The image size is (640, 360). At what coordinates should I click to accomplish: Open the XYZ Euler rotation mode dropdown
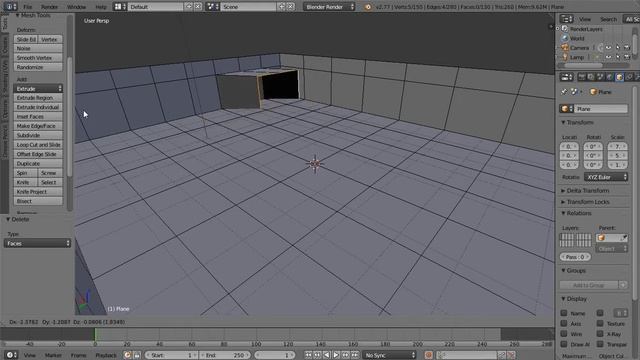[606, 177]
